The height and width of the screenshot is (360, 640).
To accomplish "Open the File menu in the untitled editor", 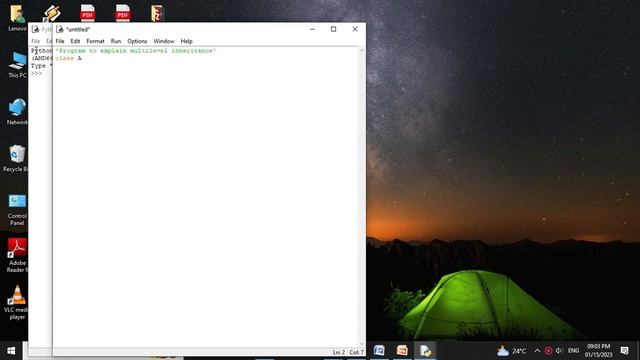I will tap(60, 41).
